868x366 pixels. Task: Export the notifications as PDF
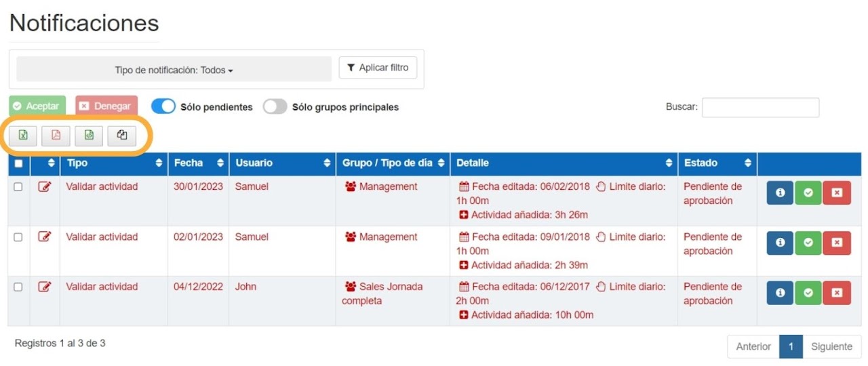56,136
